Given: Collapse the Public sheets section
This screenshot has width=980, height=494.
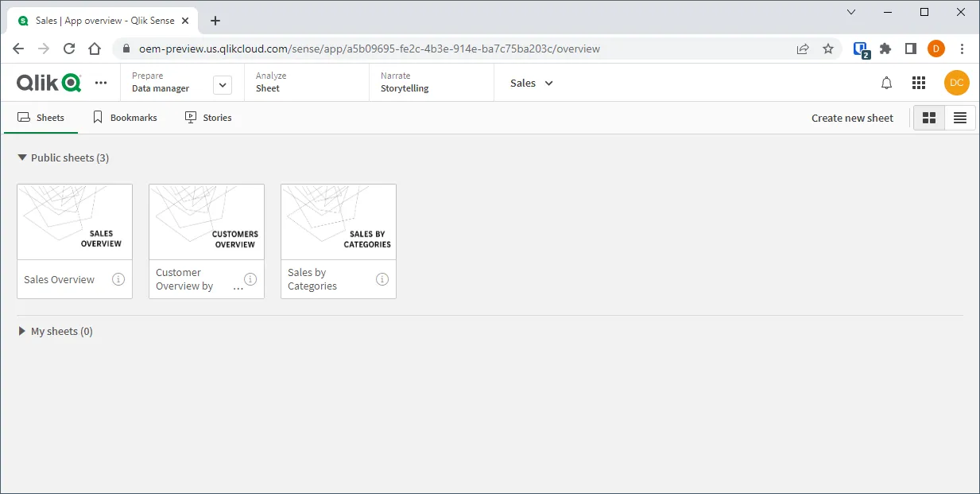Looking at the screenshot, I should [x=21, y=157].
